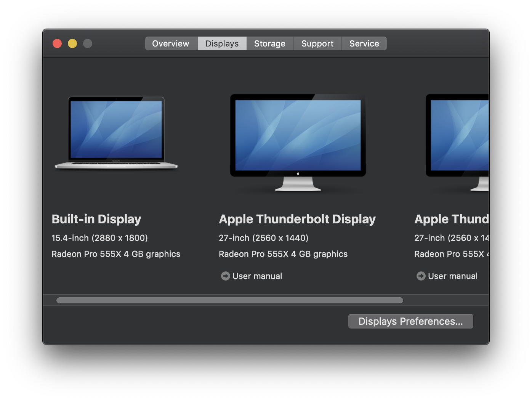Show the Service tab
The height and width of the screenshot is (401, 532).
[364, 43]
